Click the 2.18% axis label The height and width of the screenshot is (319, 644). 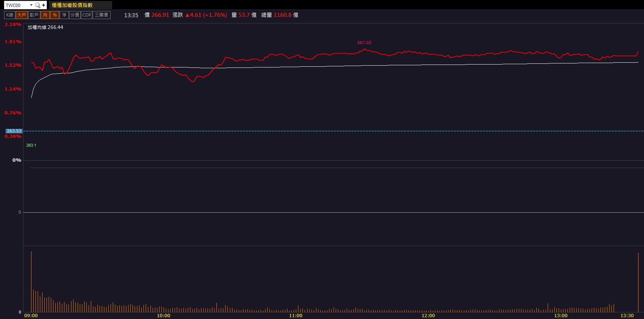click(13, 25)
